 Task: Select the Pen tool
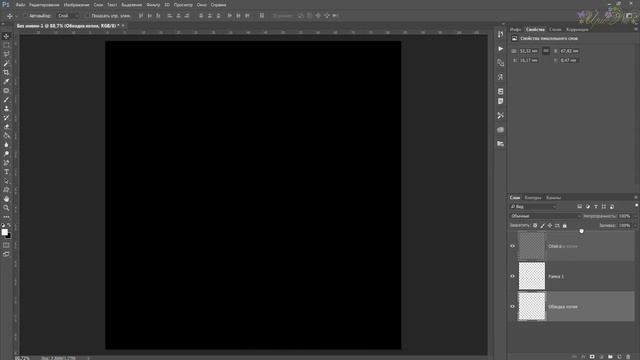pos(6,163)
